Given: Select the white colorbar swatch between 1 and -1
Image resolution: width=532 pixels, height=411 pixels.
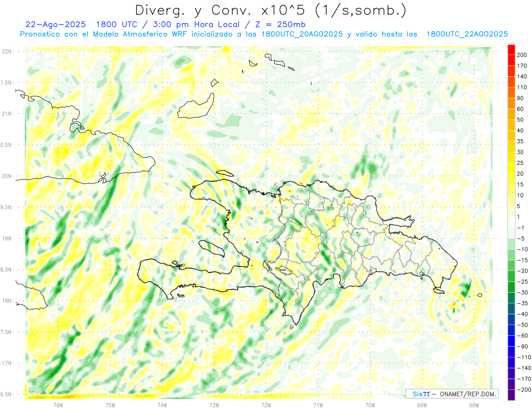Looking at the screenshot, I should 511,222.
